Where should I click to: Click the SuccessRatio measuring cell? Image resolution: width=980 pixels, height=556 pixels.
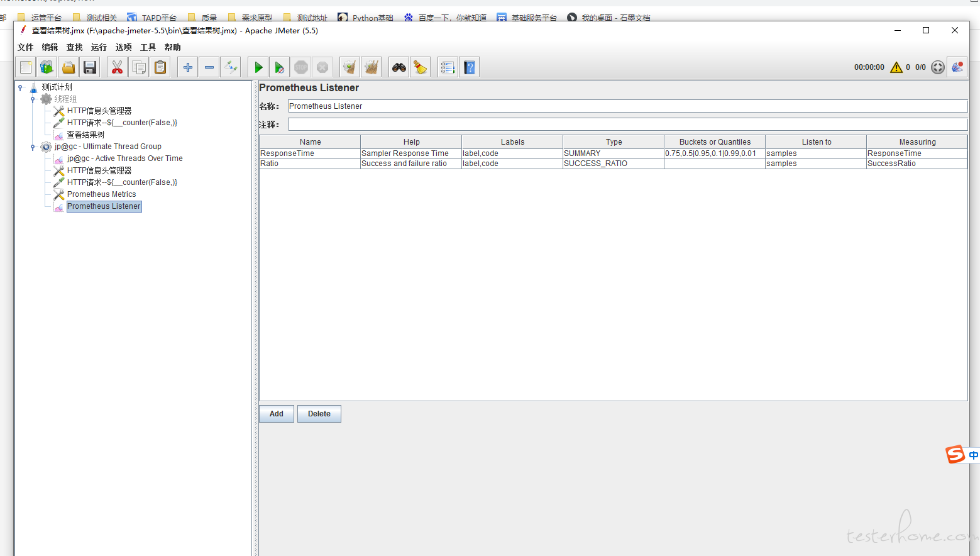tap(917, 164)
